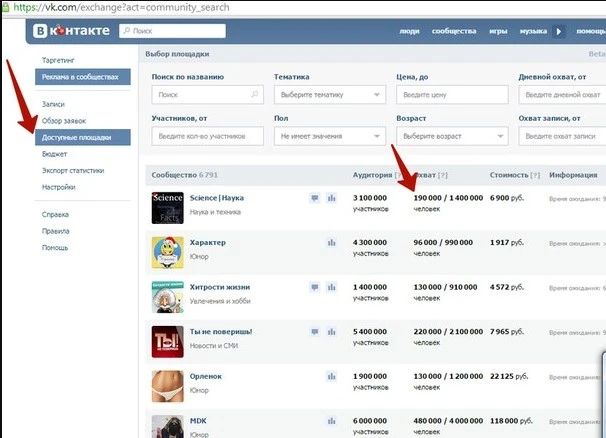Click the price 6 900 руб.
The width and height of the screenshot is (606, 438).
pyautogui.click(x=507, y=198)
